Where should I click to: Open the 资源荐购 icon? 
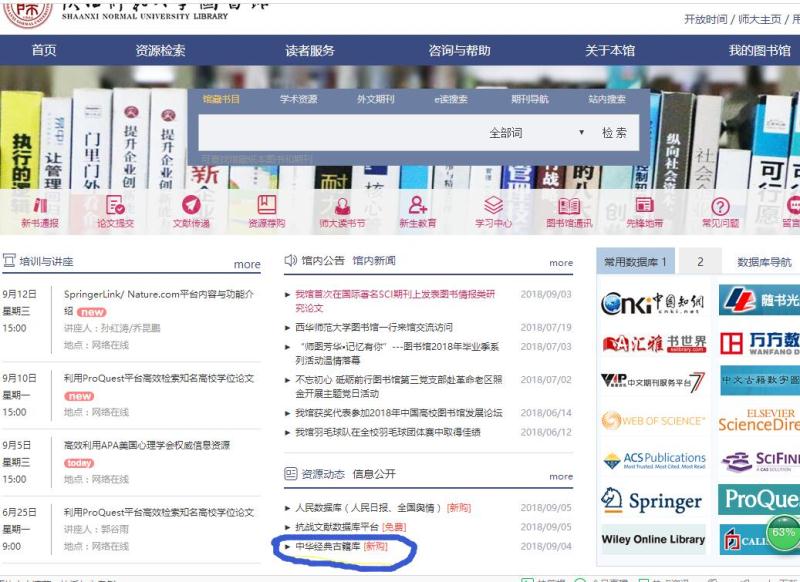coord(266,205)
